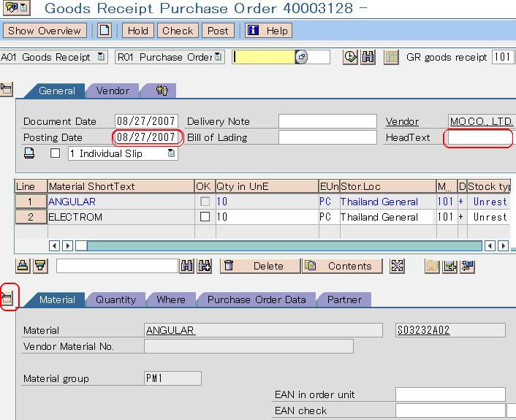Click the greyed notes icon after the crossed box
The height and width of the screenshot is (420, 516).
432,266
